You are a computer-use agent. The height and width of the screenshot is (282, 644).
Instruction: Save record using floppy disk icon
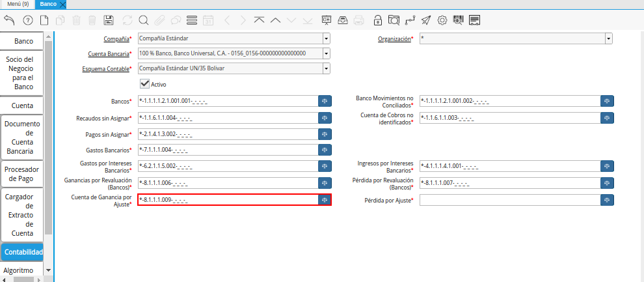click(x=109, y=20)
